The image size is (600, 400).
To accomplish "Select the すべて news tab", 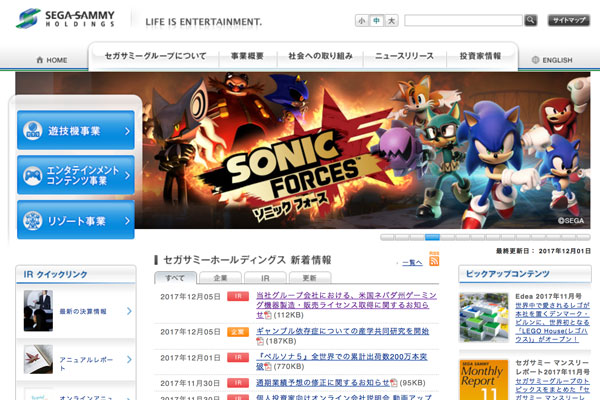I will point(175,278).
